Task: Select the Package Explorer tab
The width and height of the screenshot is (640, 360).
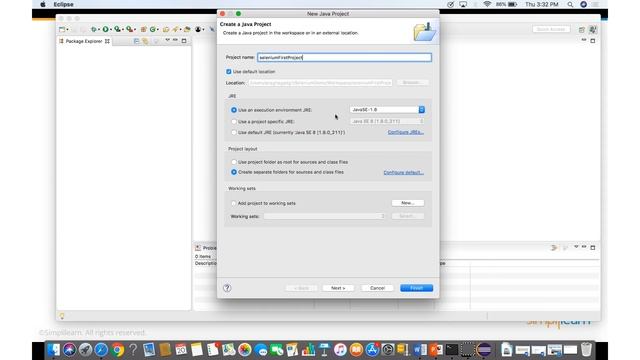Action: 84,41
